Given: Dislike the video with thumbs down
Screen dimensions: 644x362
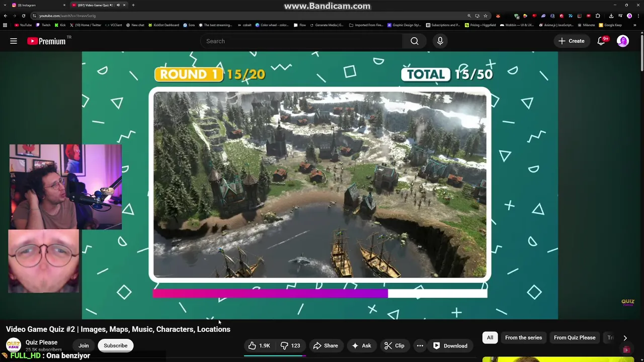Looking at the screenshot, I should (290, 345).
